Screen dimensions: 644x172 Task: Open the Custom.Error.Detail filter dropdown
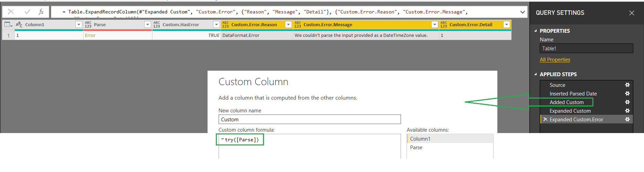point(507,24)
